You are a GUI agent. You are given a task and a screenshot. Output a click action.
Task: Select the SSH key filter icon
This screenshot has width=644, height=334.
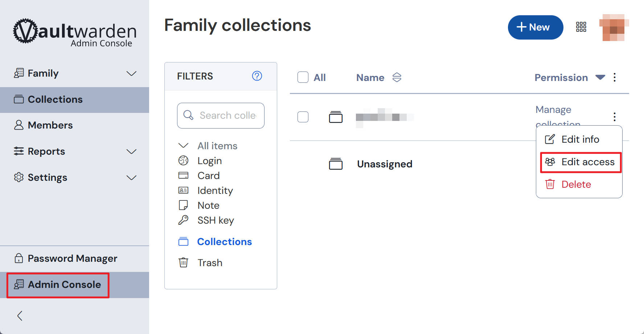184,220
